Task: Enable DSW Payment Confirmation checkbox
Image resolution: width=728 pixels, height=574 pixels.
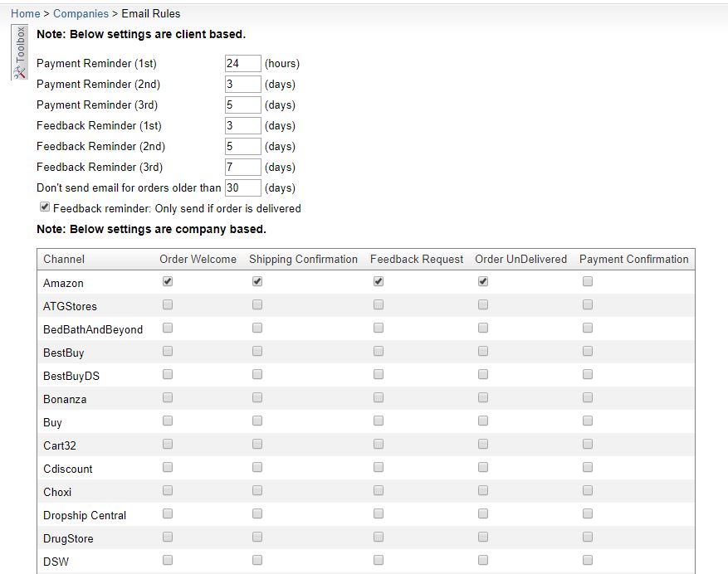Action: pos(588,560)
